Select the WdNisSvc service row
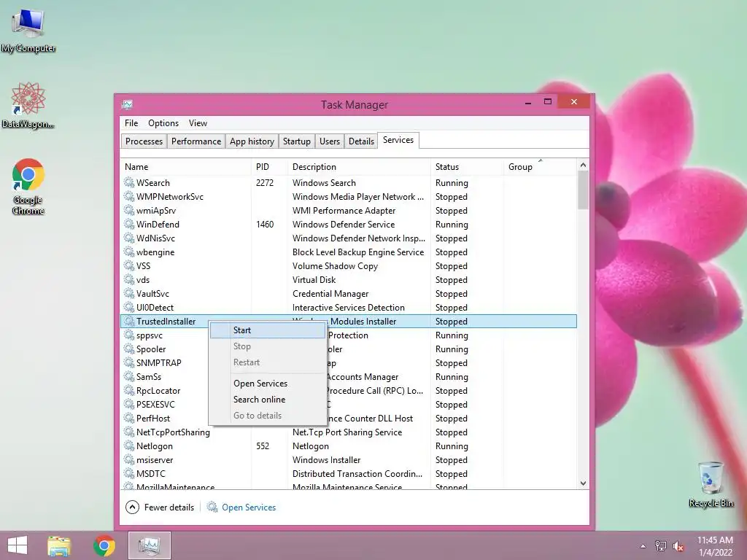 point(349,238)
